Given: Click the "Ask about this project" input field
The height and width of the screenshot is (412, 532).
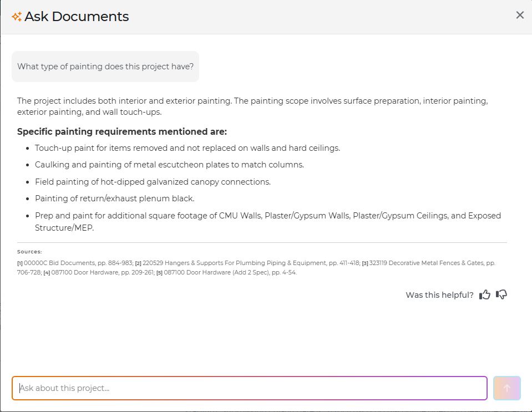Looking at the screenshot, I should [250, 388].
